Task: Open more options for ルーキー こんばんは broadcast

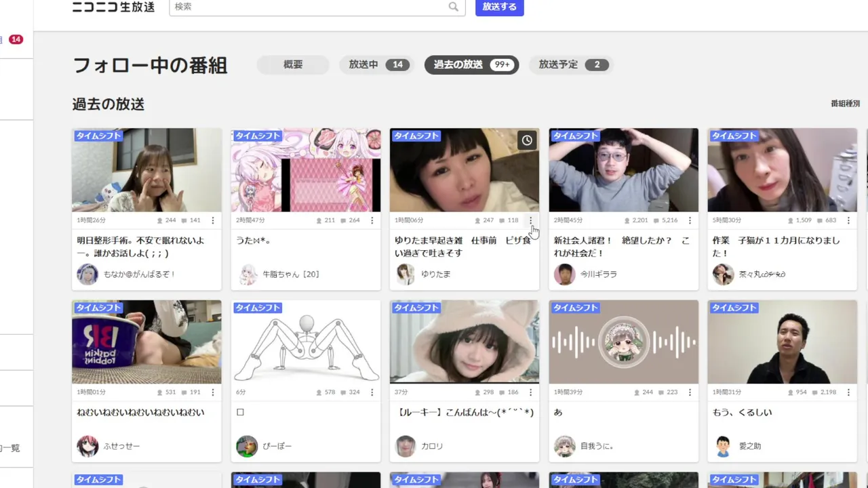Action: click(530, 392)
